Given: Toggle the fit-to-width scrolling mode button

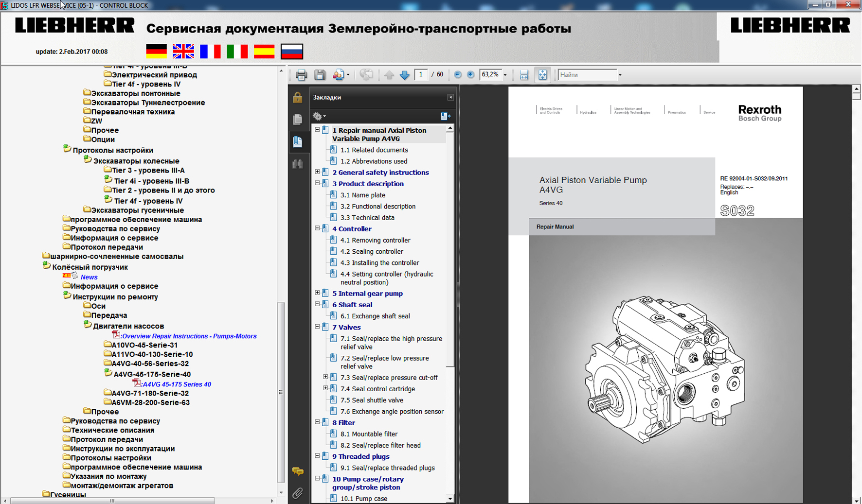Looking at the screenshot, I should click(x=524, y=75).
